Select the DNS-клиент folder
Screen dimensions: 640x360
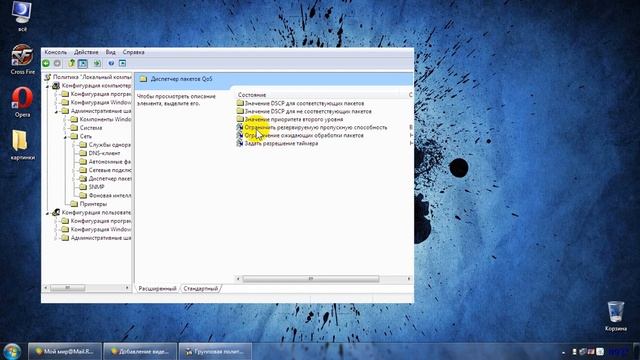pos(104,153)
